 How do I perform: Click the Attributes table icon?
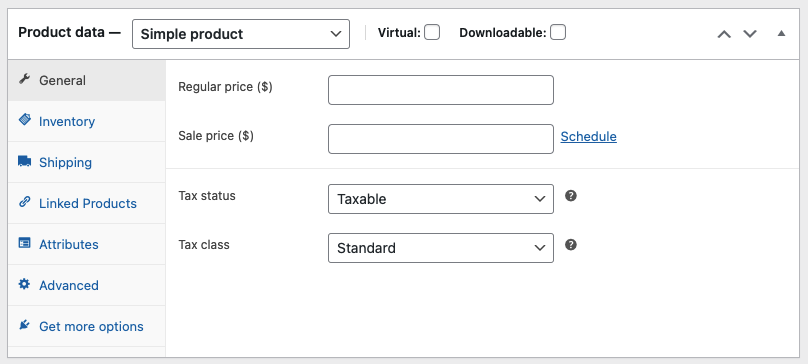click(24, 243)
